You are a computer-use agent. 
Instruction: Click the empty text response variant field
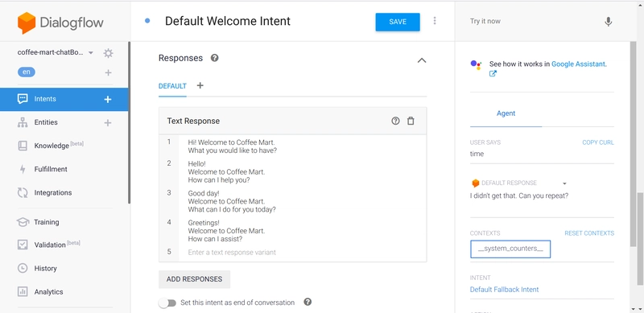click(303, 252)
